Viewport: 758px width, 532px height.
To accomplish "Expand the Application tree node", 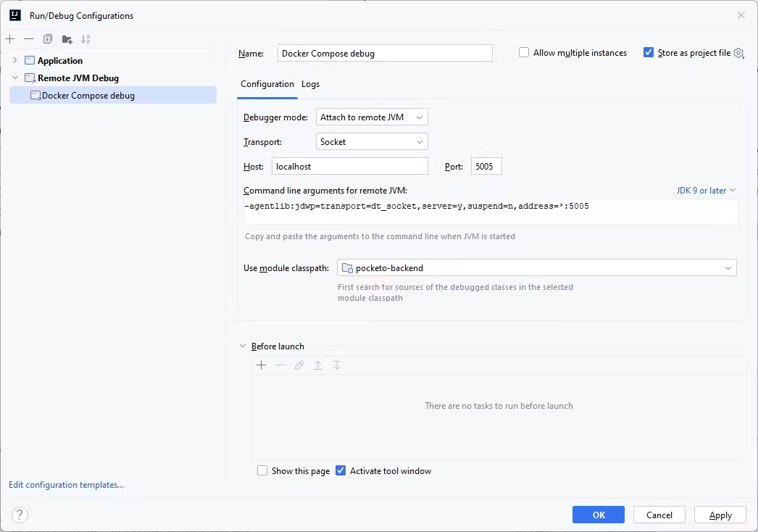I will [x=14, y=61].
